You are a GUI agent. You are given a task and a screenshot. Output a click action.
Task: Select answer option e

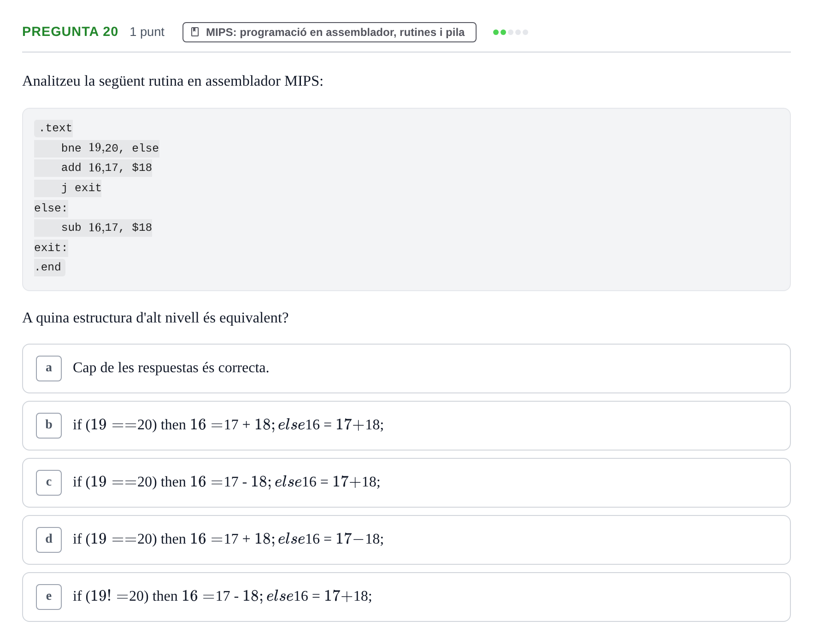(406, 597)
